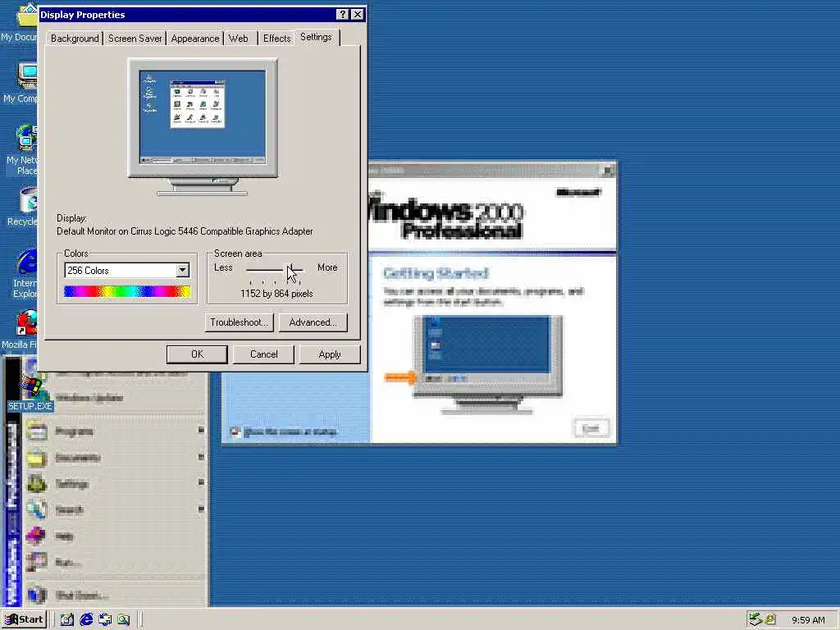This screenshot has height=630, width=840.
Task: Select the Settings tab
Action: click(316, 37)
